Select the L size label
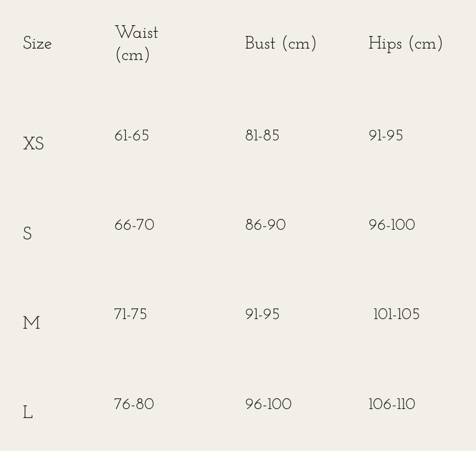476x451 pixels. [28, 413]
